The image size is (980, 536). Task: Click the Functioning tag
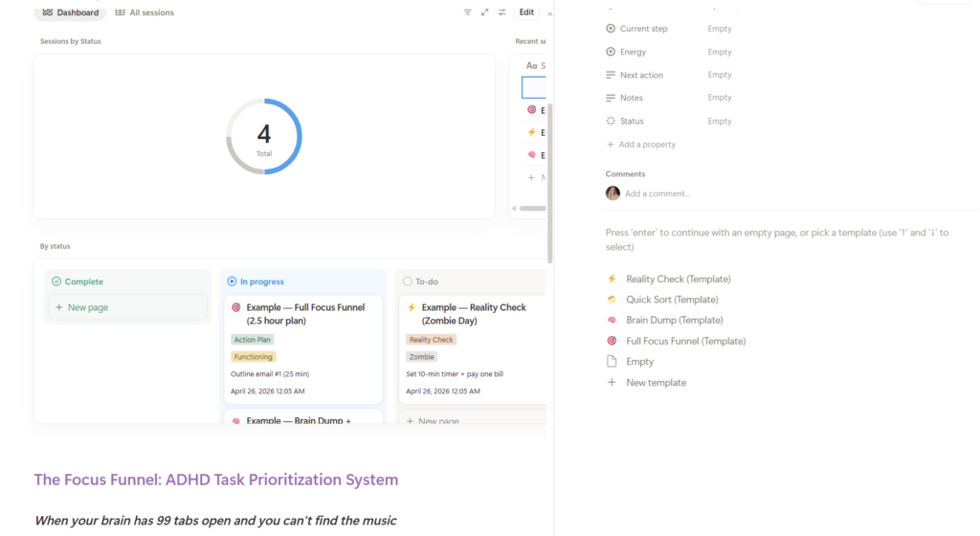click(253, 357)
